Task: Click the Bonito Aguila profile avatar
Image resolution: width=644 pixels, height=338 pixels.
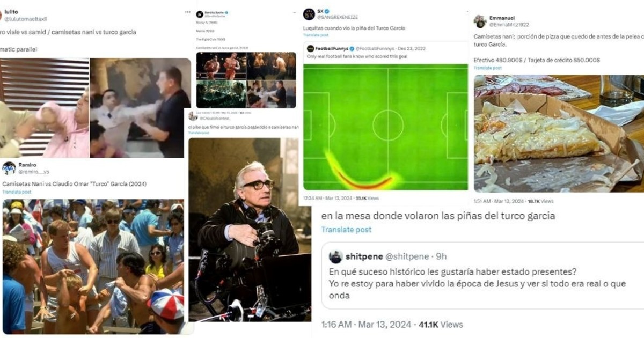Action: click(x=200, y=14)
